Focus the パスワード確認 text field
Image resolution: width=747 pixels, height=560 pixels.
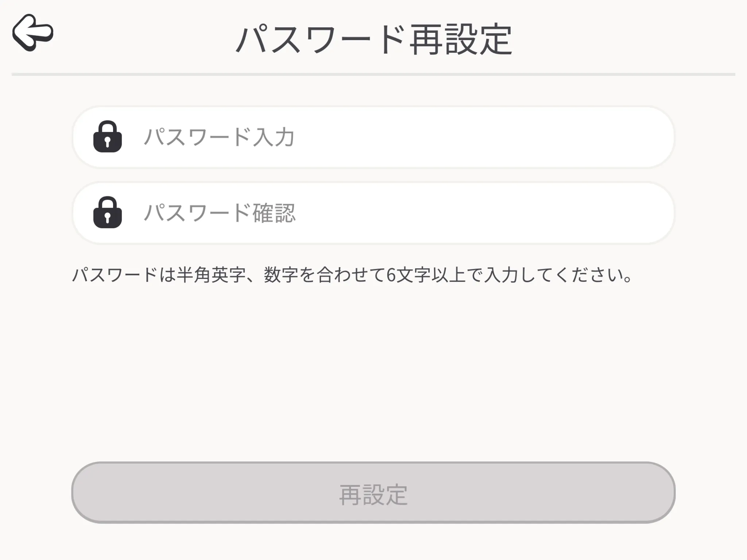click(373, 213)
